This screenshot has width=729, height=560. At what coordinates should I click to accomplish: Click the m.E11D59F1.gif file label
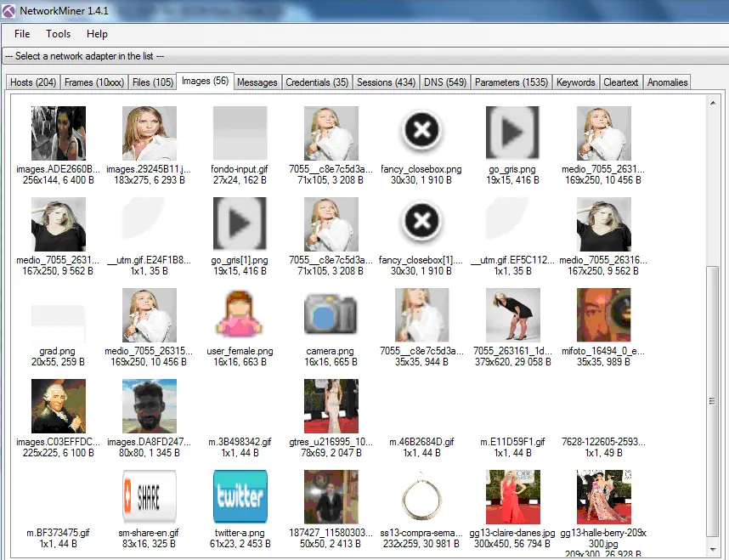pyautogui.click(x=512, y=442)
